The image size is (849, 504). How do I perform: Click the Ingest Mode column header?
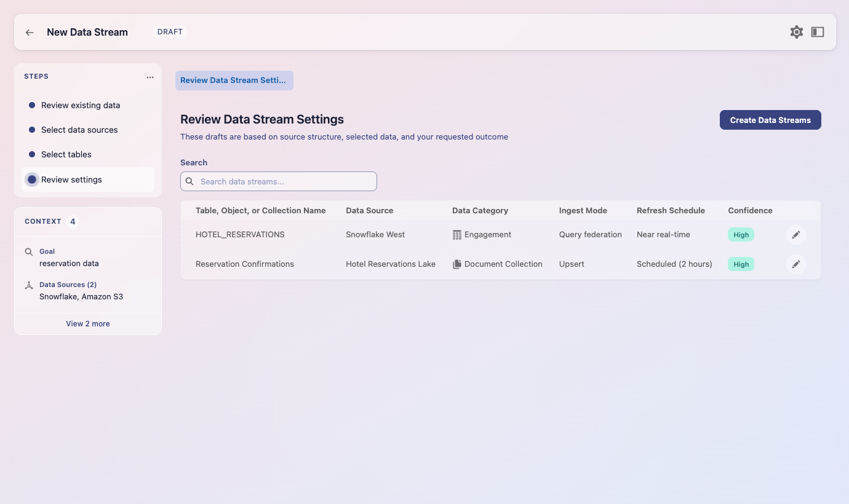(x=583, y=210)
